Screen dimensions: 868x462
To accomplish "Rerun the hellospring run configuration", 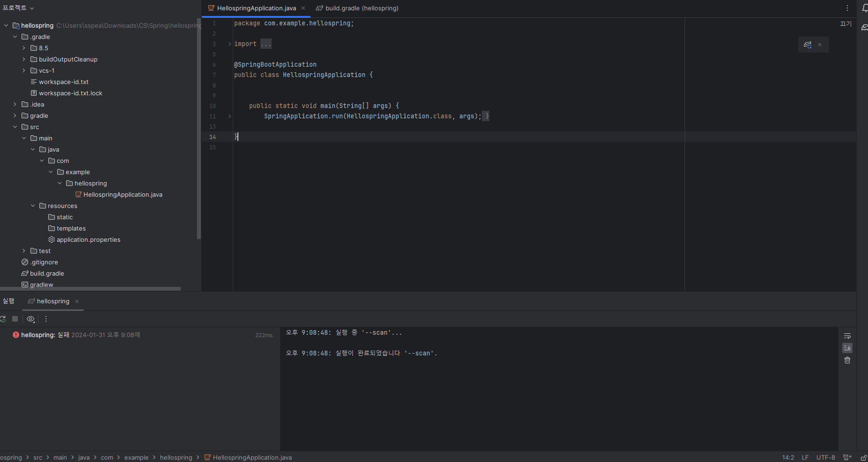I will 3,319.
